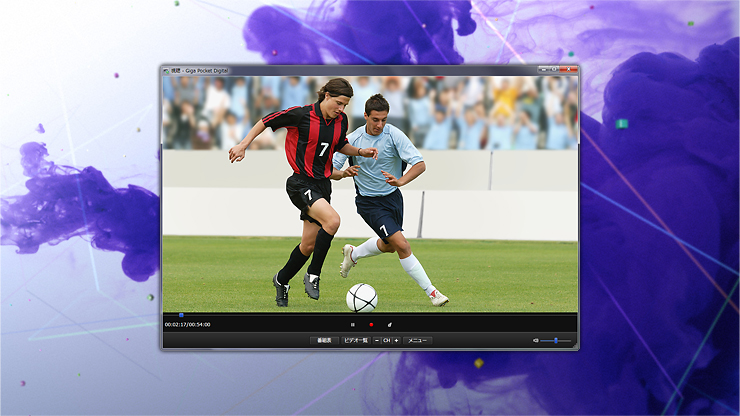Click the Giga Pocket Digital title bar icon

point(167,70)
